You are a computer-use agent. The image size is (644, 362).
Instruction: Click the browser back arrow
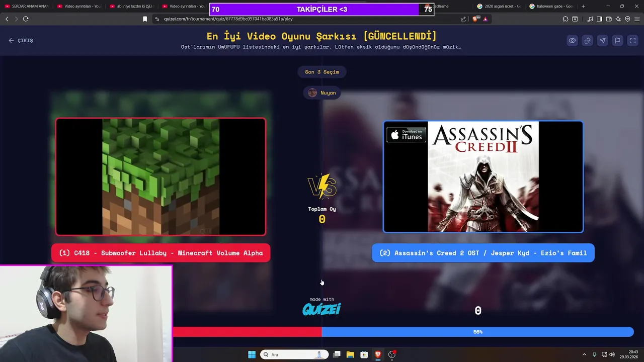[x=7, y=19]
